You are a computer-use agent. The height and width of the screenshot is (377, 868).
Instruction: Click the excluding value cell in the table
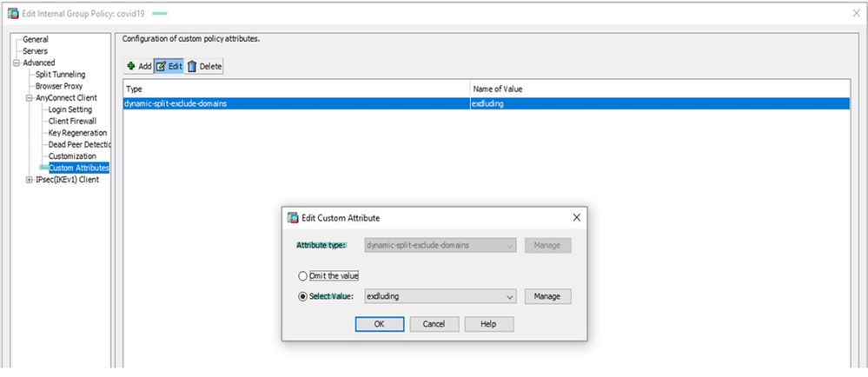(660, 103)
